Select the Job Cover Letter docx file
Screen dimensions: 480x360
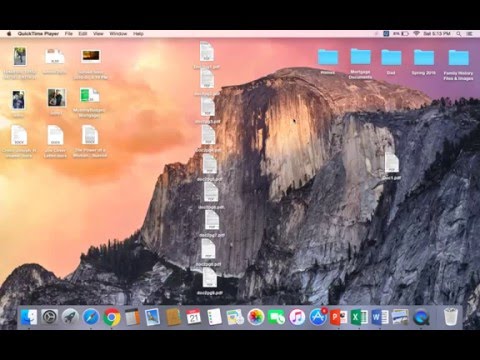55,141
